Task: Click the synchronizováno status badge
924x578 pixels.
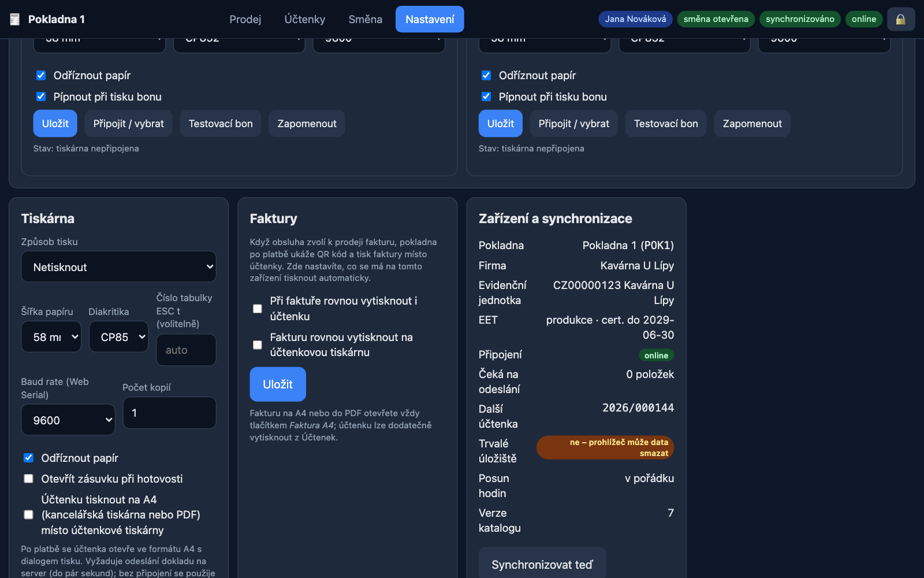Action: pyautogui.click(x=800, y=19)
